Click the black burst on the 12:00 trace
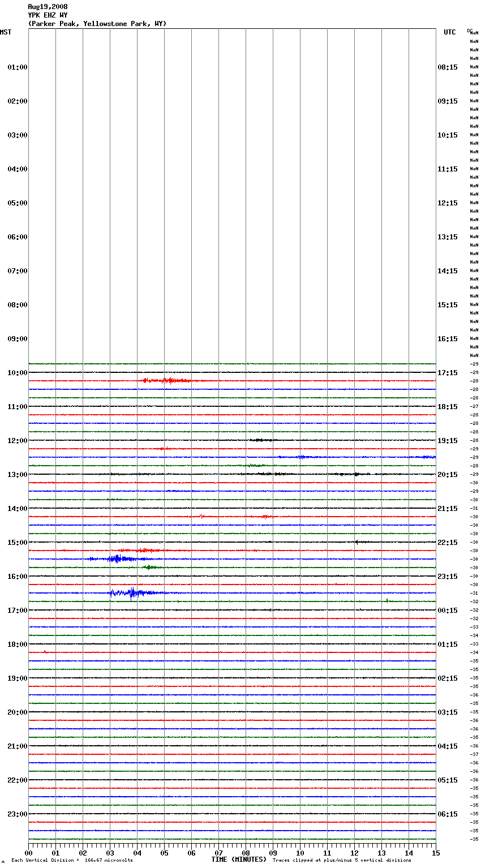 [261, 440]
